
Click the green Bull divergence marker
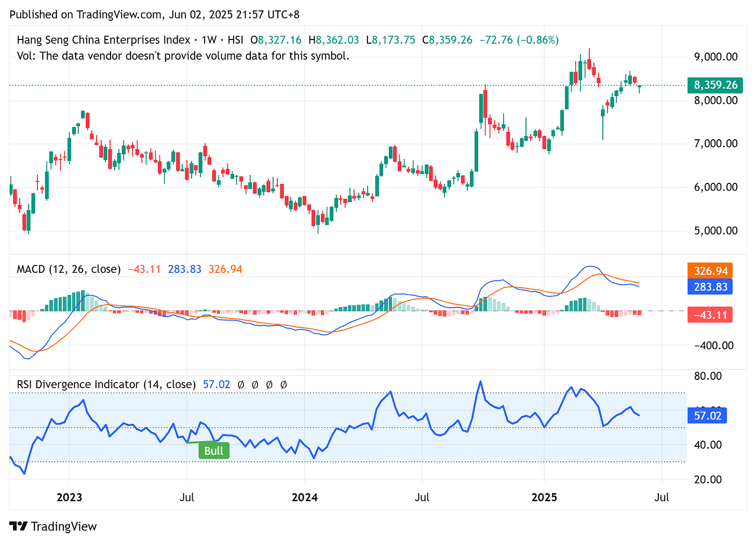213,451
